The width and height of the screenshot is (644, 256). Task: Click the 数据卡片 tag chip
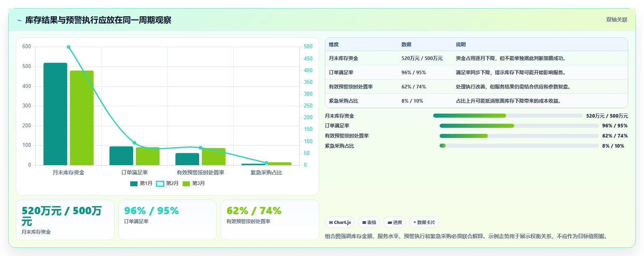coord(424,222)
